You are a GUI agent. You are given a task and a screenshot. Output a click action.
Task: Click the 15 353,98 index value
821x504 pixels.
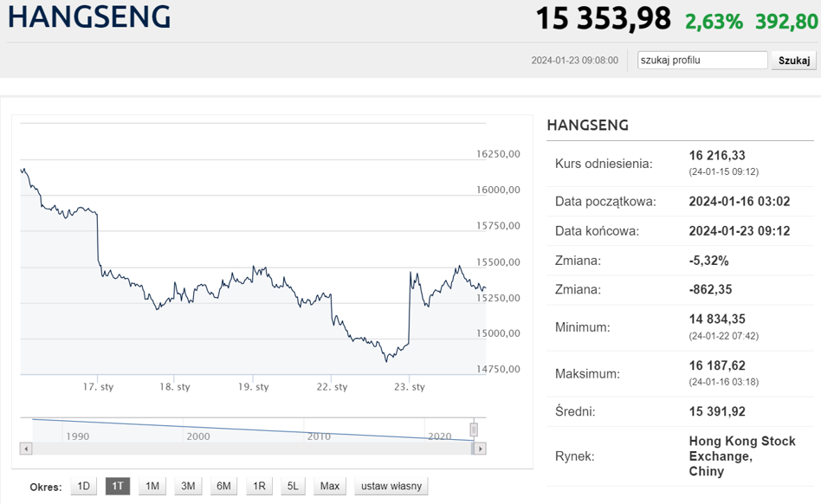point(603,18)
